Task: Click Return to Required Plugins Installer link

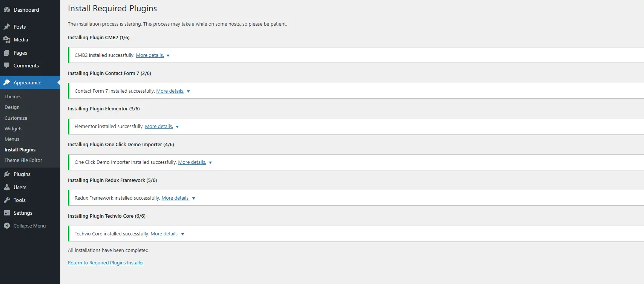Action: click(x=106, y=263)
